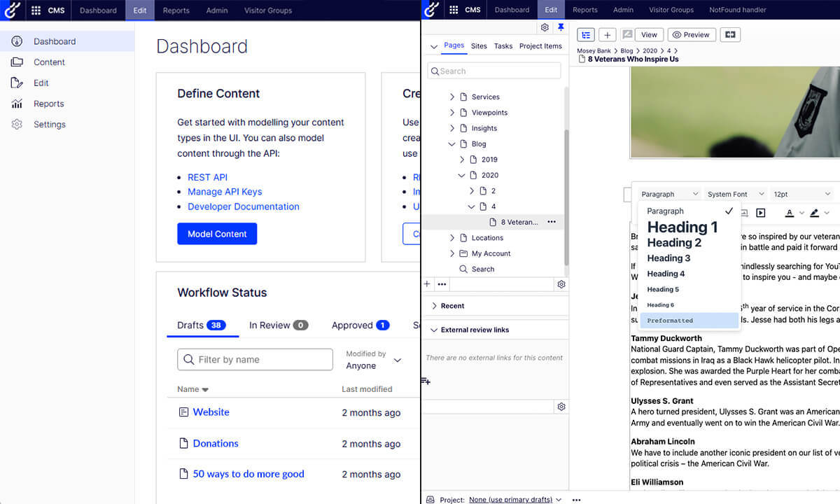840x504 pixels.
Task: Switch to the Sites tab
Action: (479, 46)
